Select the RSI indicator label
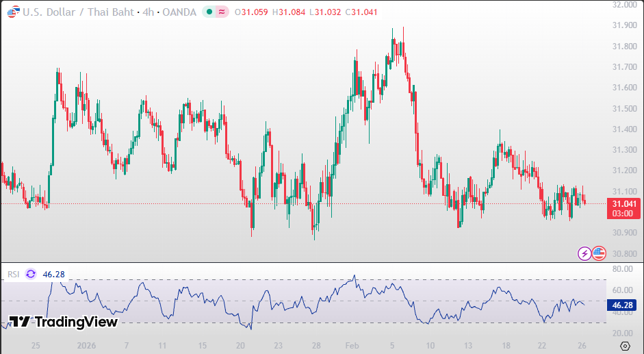644x354 pixels. (x=13, y=274)
